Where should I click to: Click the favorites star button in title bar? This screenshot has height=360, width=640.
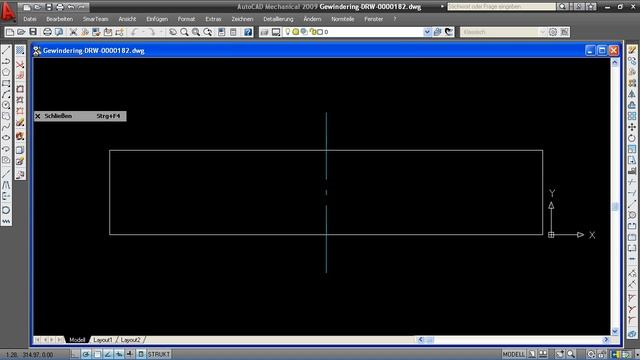(x=591, y=7)
